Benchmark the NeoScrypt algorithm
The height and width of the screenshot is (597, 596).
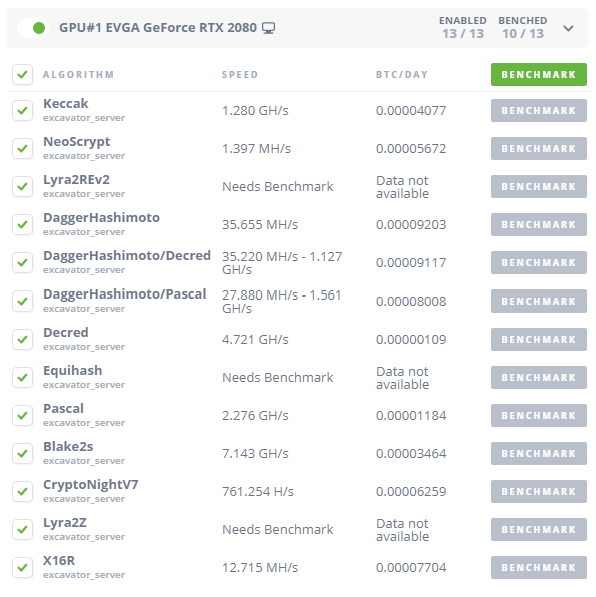(x=538, y=148)
